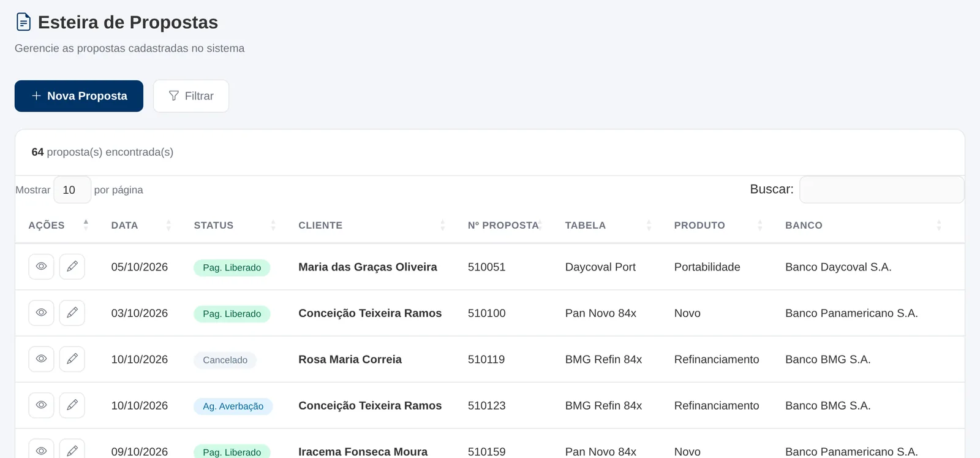Click the Banco Daycoval S.A. cell
Image resolution: width=980 pixels, height=458 pixels.
[x=838, y=267]
